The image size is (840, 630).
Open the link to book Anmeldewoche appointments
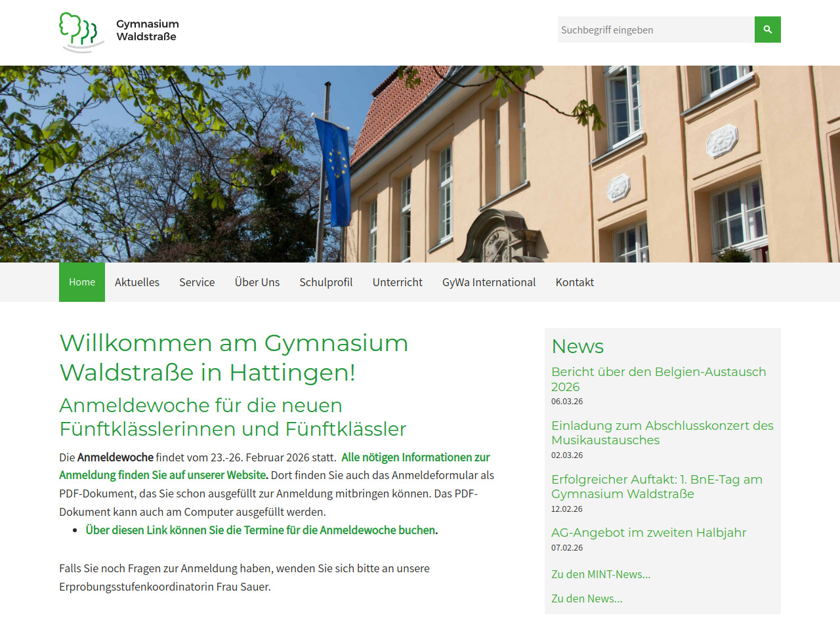pos(261,530)
